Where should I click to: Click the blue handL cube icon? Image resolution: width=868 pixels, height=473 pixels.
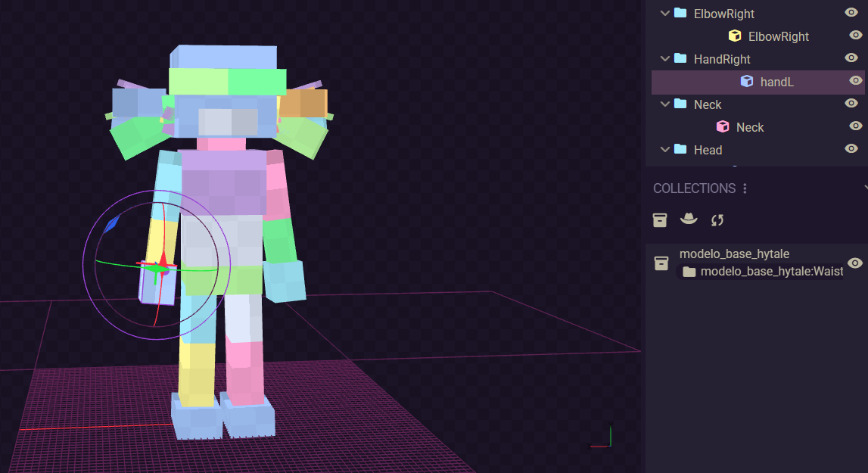click(x=747, y=81)
